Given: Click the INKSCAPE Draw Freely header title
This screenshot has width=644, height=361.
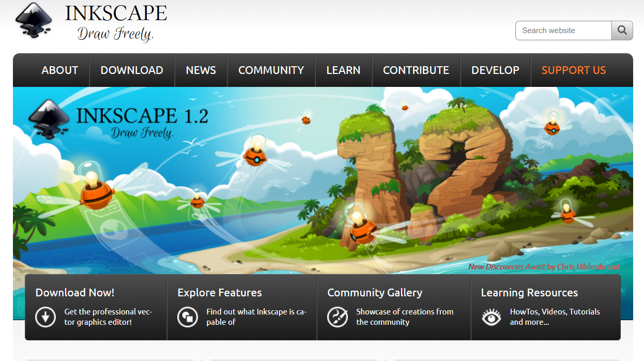Looking at the screenshot, I should tap(116, 23).
